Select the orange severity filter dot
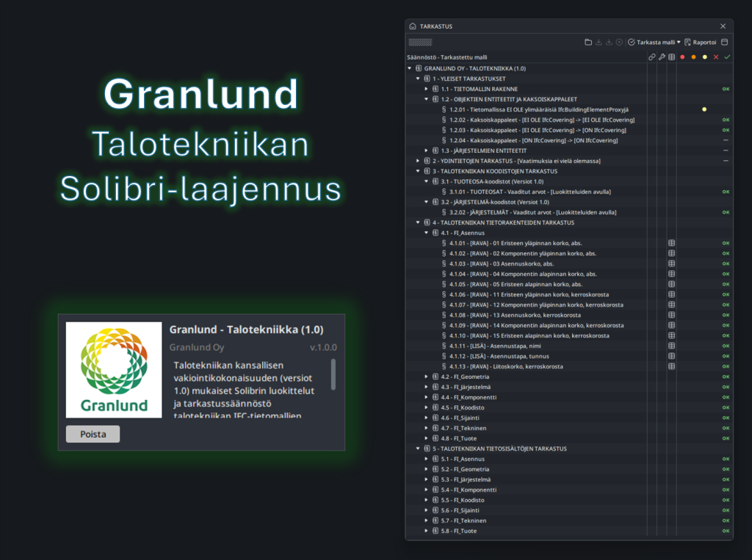 click(x=693, y=56)
